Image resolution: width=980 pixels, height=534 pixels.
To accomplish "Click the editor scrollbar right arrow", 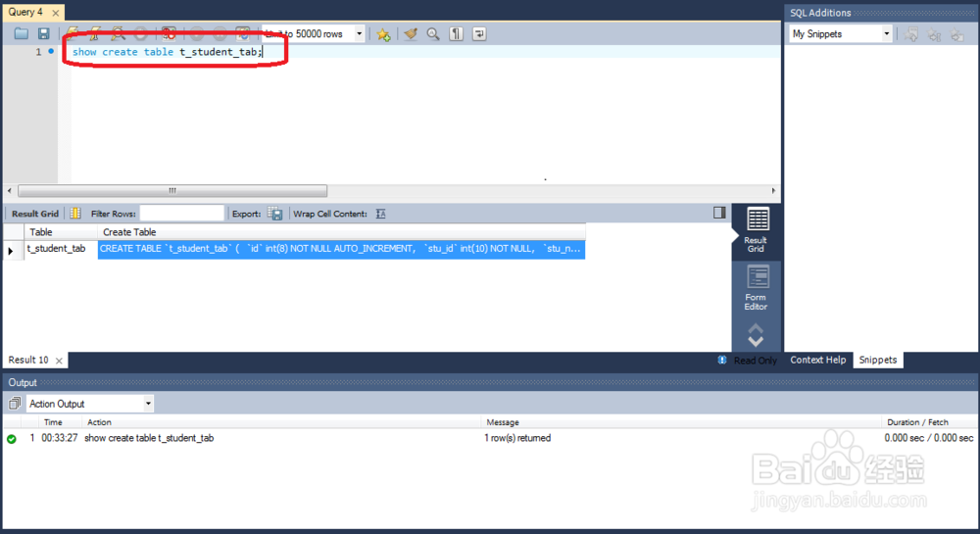I will pos(773,190).
